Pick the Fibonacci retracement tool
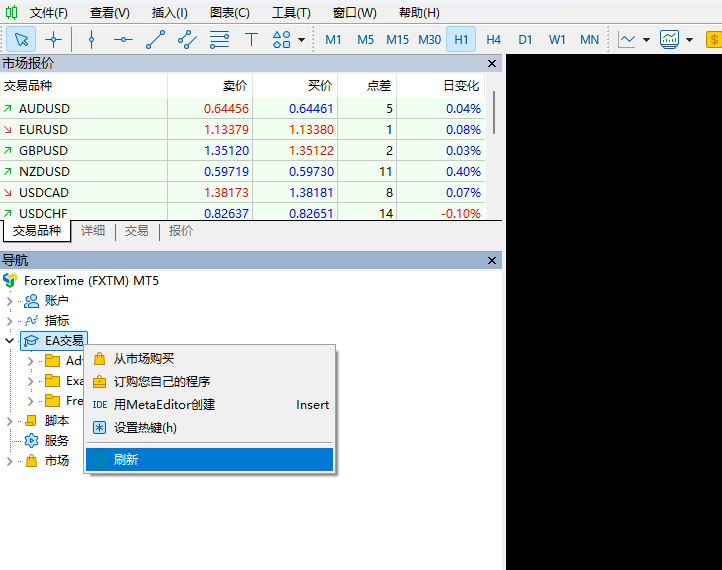The image size is (722, 570). click(219, 39)
